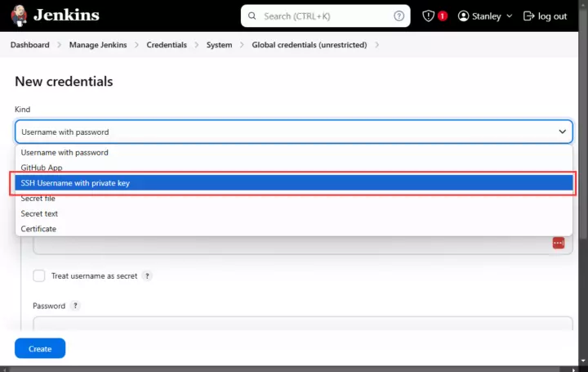Select the Secret file option
Image resolution: width=588 pixels, height=372 pixels.
pos(294,198)
